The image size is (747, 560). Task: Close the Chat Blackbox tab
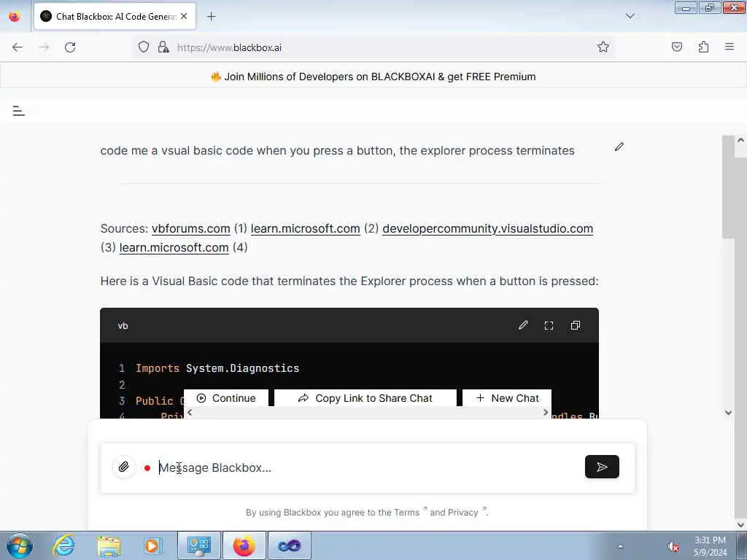(x=184, y=16)
